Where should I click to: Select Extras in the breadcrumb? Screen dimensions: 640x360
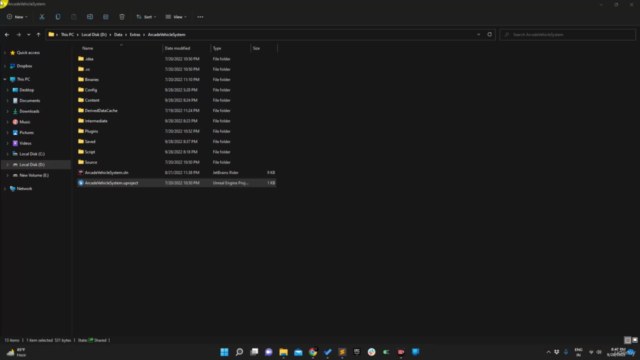point(135,35)
